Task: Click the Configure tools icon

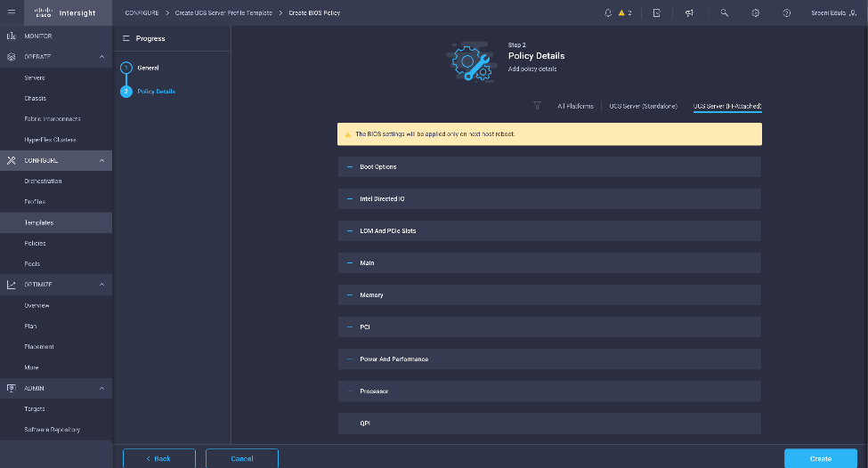Action: click(x=11, y=160)
